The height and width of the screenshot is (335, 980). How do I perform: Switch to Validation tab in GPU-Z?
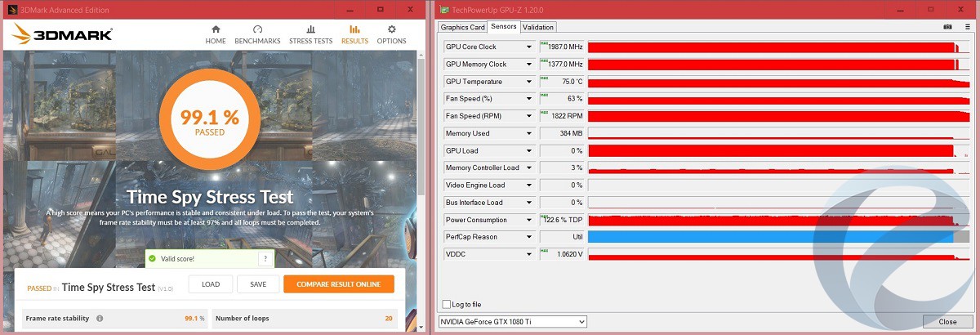tap(538, 27)
